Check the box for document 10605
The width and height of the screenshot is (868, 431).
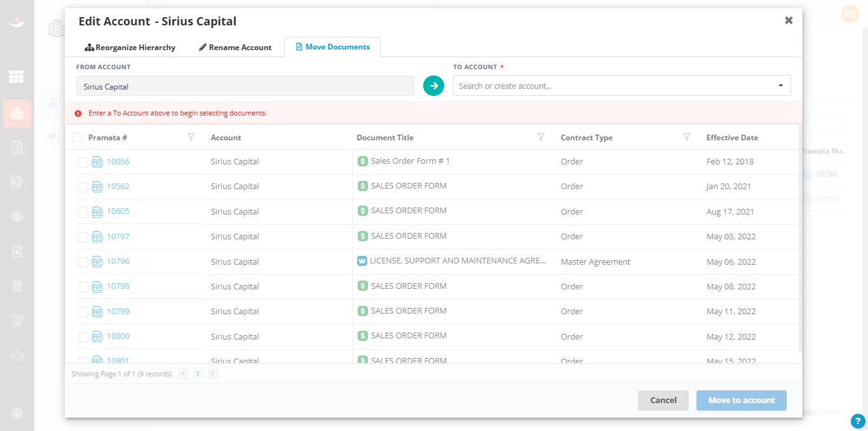[x=83, y=212]
